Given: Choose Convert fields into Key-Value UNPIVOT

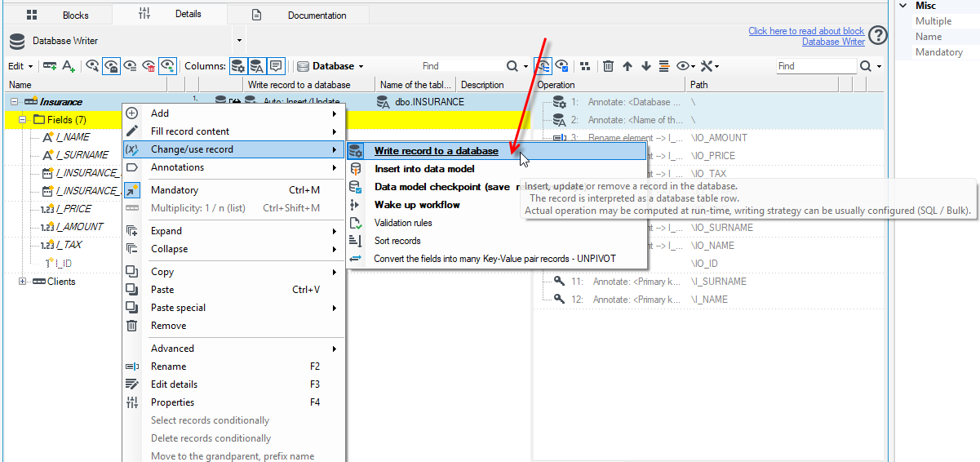Looking at the screenshot, I should 495,259.
